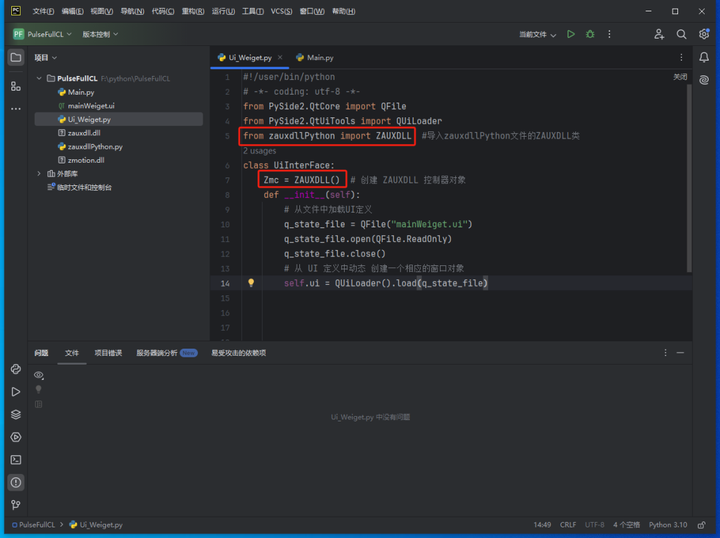Viewport: 720px width, 538px height.
Task: Click UTF-8 encoding in status bar
Action: (595, 525)
